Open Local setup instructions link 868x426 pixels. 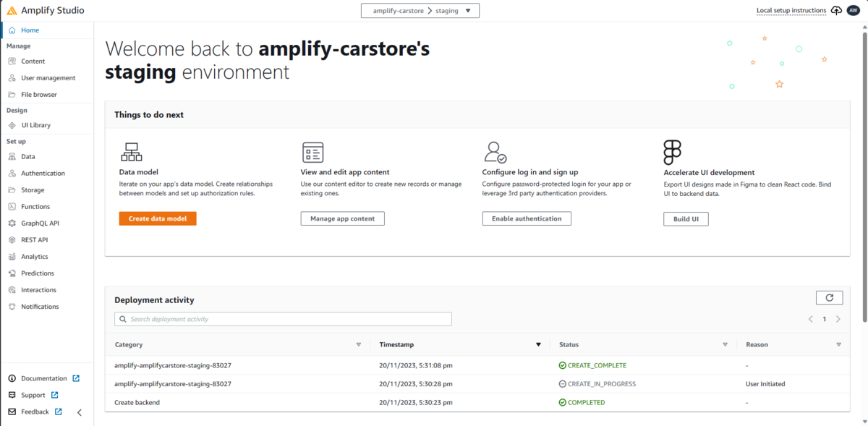[x=791, y=11]
